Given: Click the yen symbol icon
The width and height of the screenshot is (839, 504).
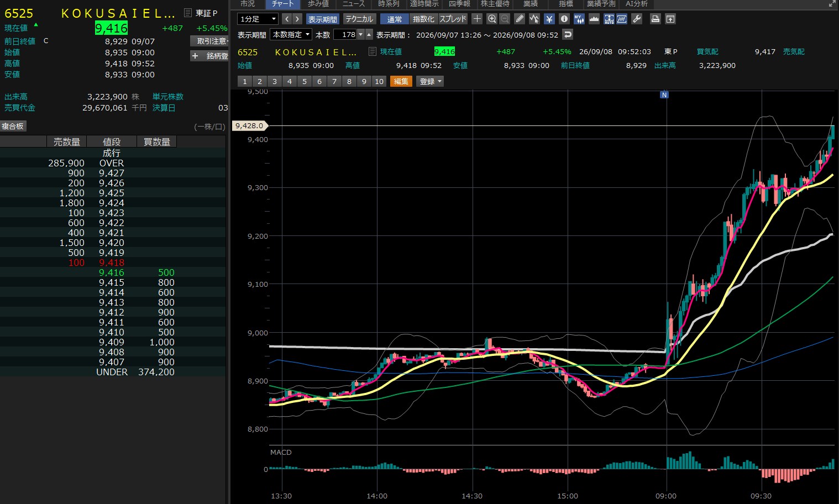Looking at the screenshot, I should pyautogui.click(x=549, y=19).
